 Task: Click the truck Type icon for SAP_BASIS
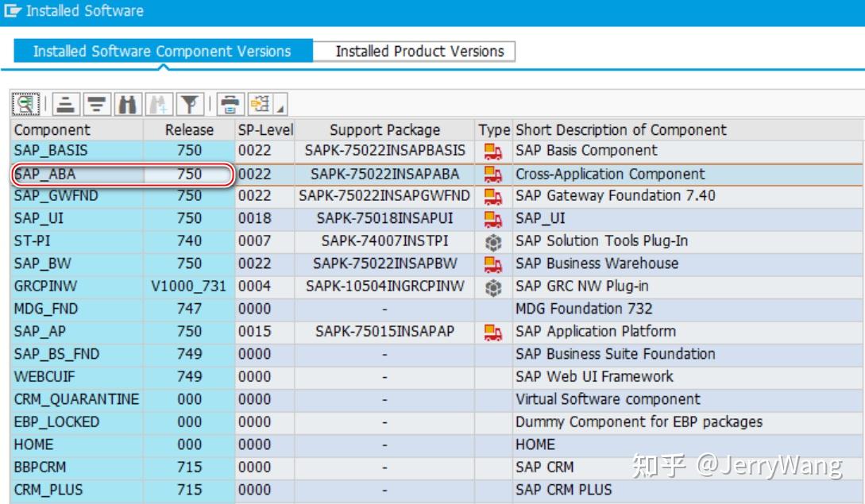click(x=493, y=150)
